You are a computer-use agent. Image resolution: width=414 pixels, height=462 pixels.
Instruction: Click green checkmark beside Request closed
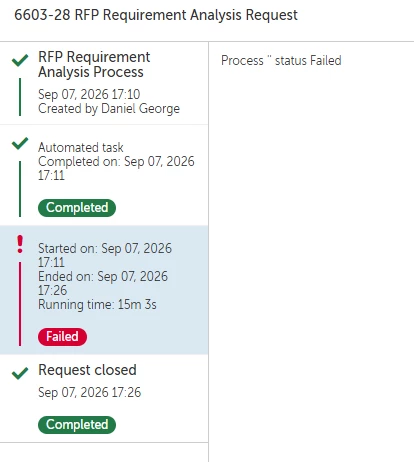coord(20,373)
